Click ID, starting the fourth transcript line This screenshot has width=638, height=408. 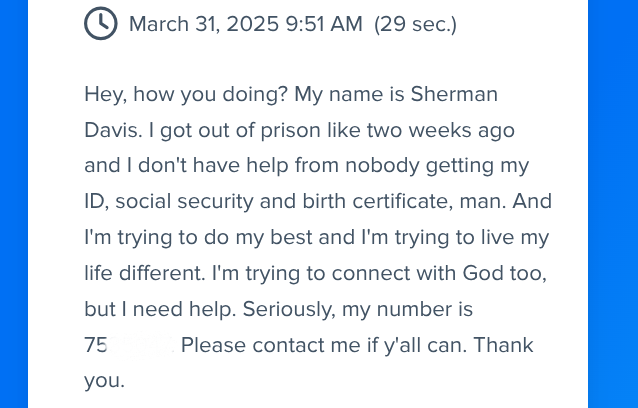click(x=96, y=201)
